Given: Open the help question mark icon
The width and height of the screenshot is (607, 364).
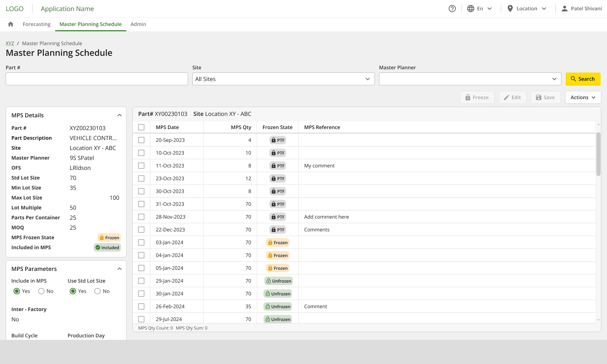Looking at the screenshot, I should coord(452,9).
